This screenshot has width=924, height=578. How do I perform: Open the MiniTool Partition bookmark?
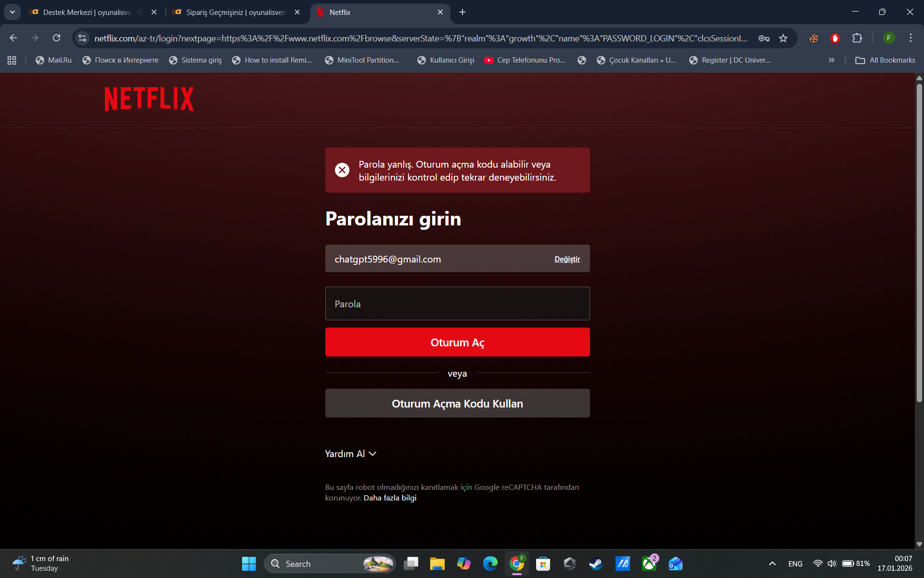point(362,60)
